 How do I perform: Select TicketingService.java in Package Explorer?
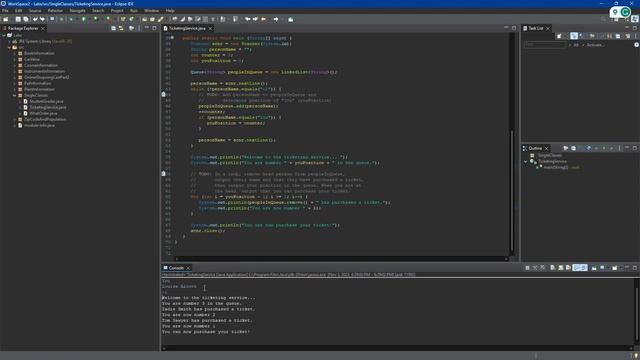[47, 107]
